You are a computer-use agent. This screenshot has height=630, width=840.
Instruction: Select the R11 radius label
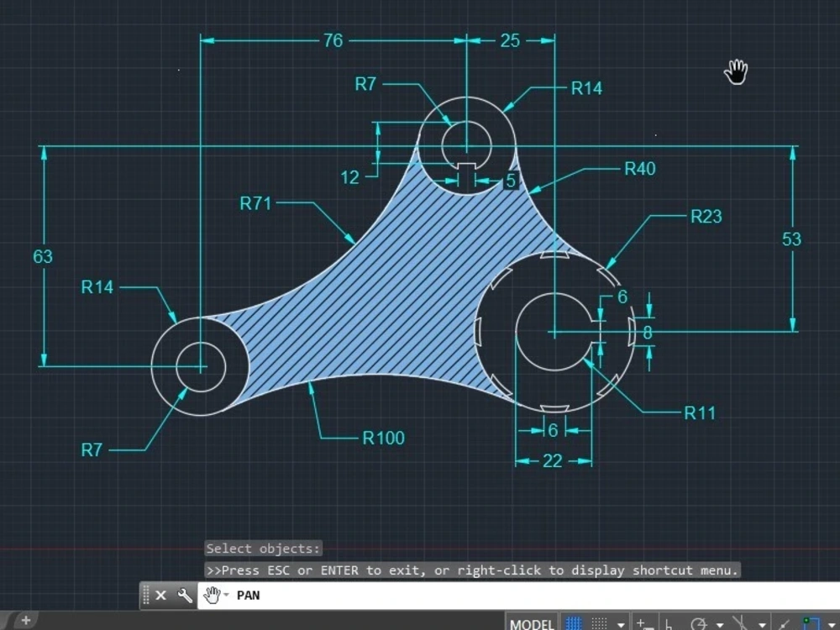(x=700, y=413)
